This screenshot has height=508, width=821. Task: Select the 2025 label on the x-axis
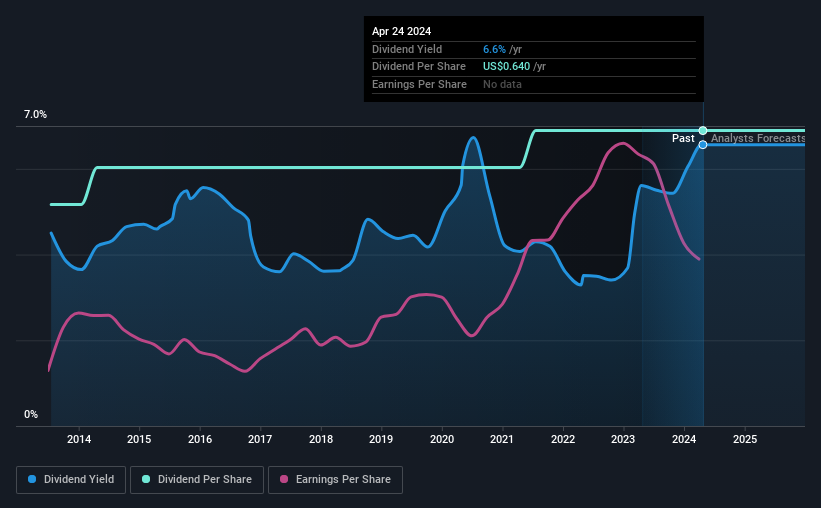(x=745, y=439)
